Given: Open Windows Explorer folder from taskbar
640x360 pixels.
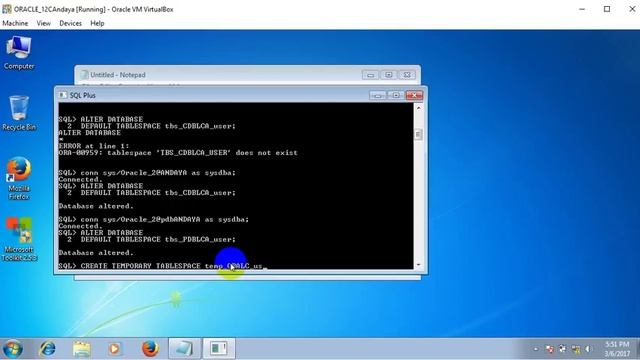Looking at the screenshot, I should pyautogui.click(x=82, y=349).
